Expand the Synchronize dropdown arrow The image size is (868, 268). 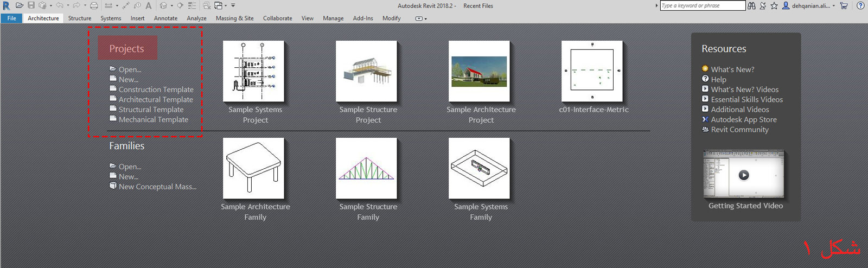(51, 6)
